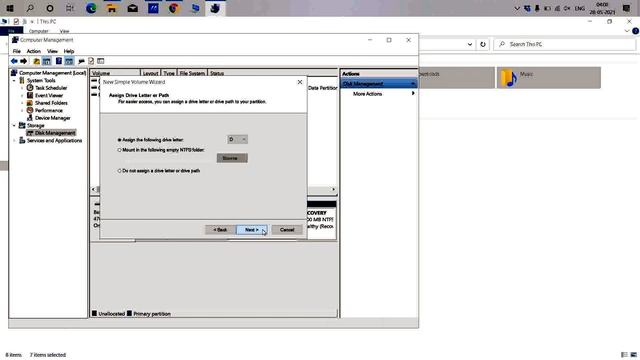Expand the Event Viewer tree node

pyautogui.click(x=22, y=96)
